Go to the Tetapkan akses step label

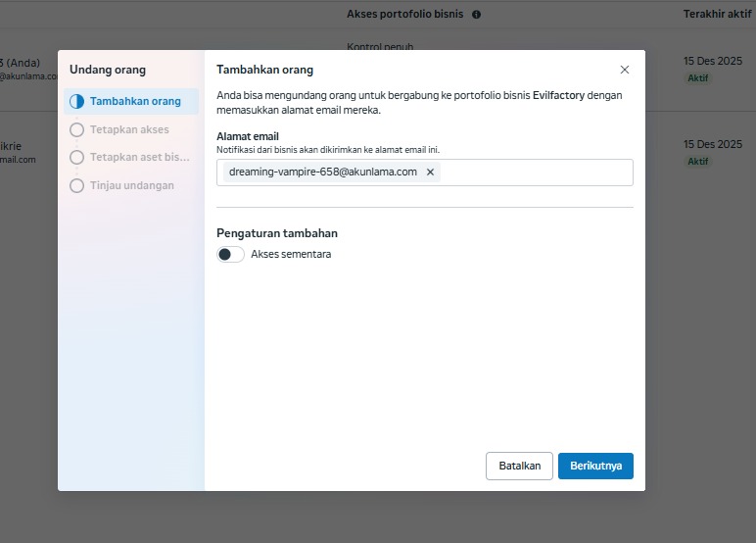click(129, 129)
